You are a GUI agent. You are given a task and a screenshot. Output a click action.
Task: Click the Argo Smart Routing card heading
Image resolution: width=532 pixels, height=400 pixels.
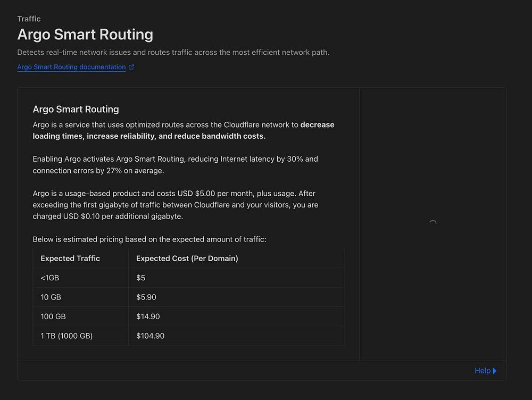(76, 109)
